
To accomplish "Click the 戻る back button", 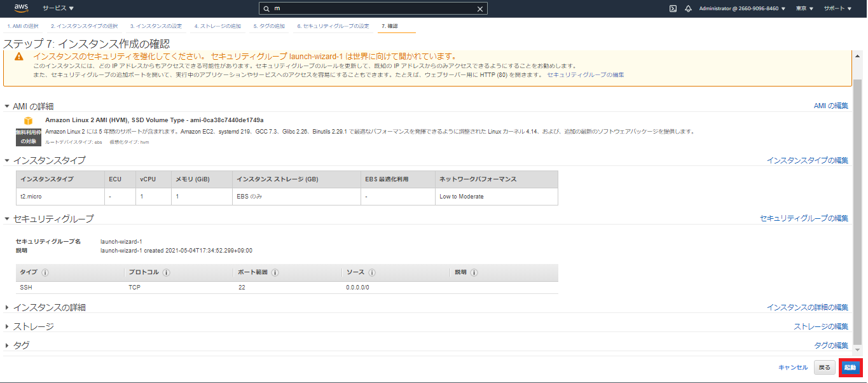I will point(824,368).
